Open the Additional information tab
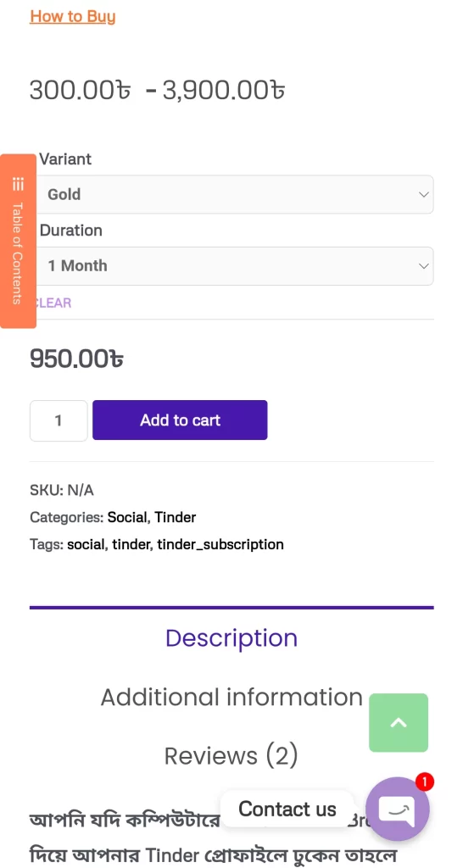 [x=231, y=697]
